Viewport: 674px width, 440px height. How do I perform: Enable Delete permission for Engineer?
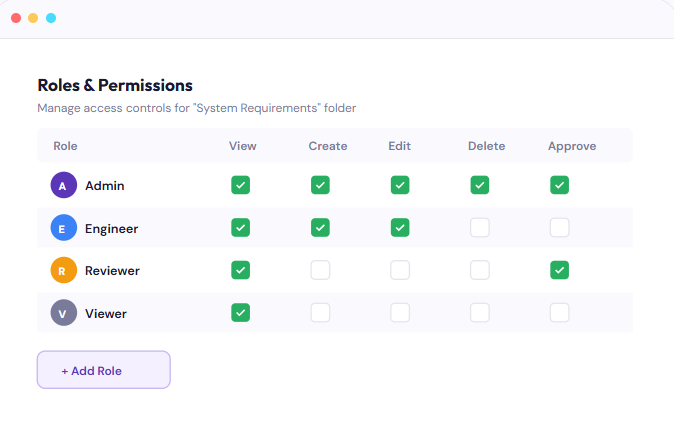(480, 228)
